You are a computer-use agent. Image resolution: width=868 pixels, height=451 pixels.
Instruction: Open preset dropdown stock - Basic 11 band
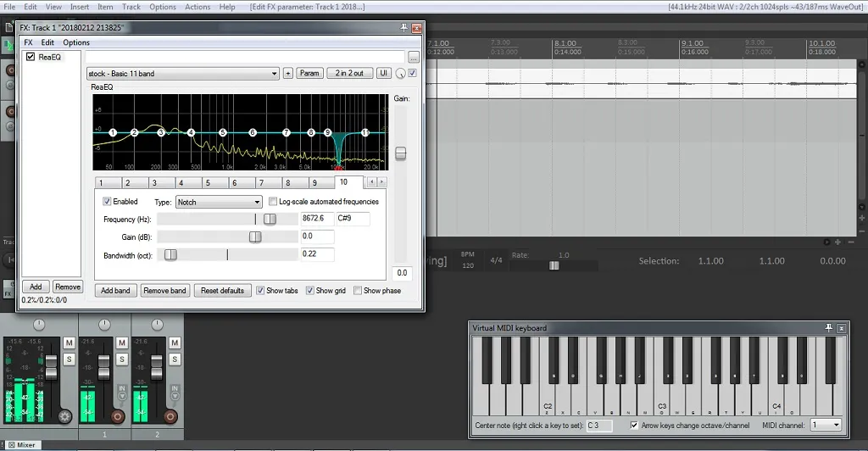pyautogui.click(x=183, y=74)
